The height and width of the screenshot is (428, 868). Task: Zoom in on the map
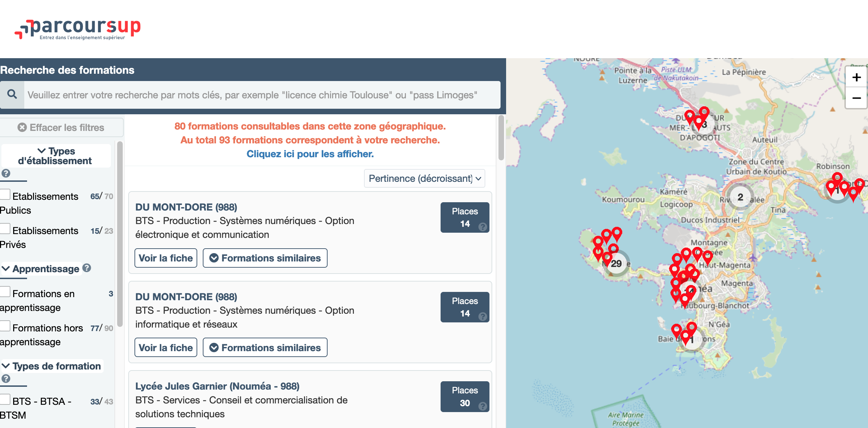coord(856,78)
